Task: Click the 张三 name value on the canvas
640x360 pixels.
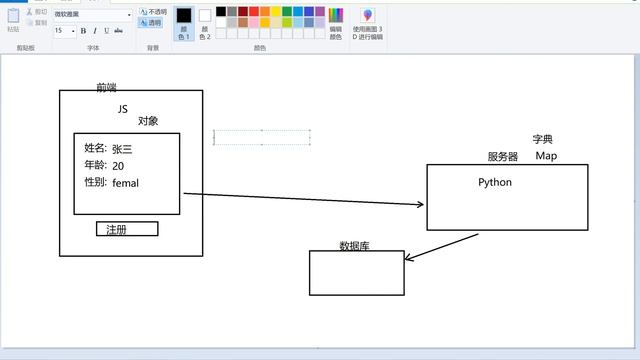Action: (122, 149)
